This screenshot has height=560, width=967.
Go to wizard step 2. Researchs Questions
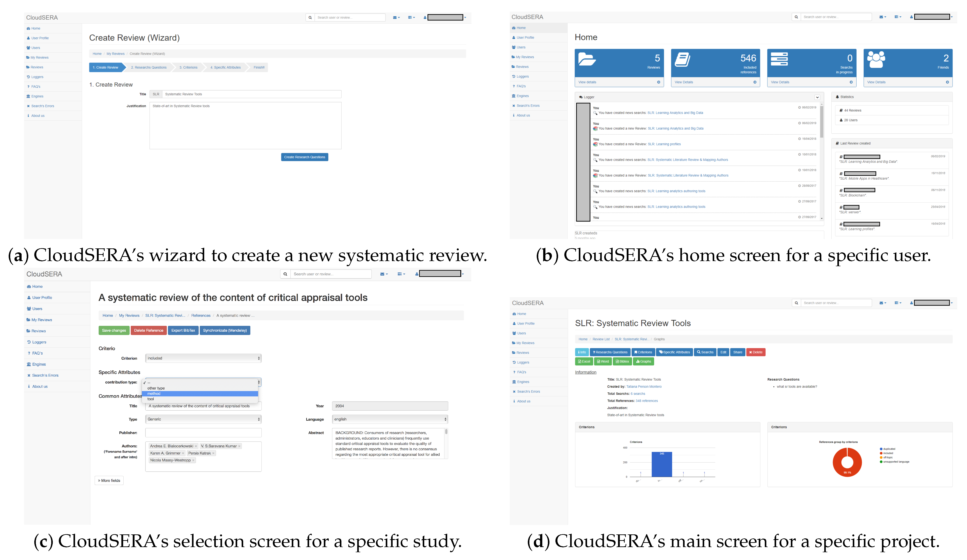(x=149, y=67)
